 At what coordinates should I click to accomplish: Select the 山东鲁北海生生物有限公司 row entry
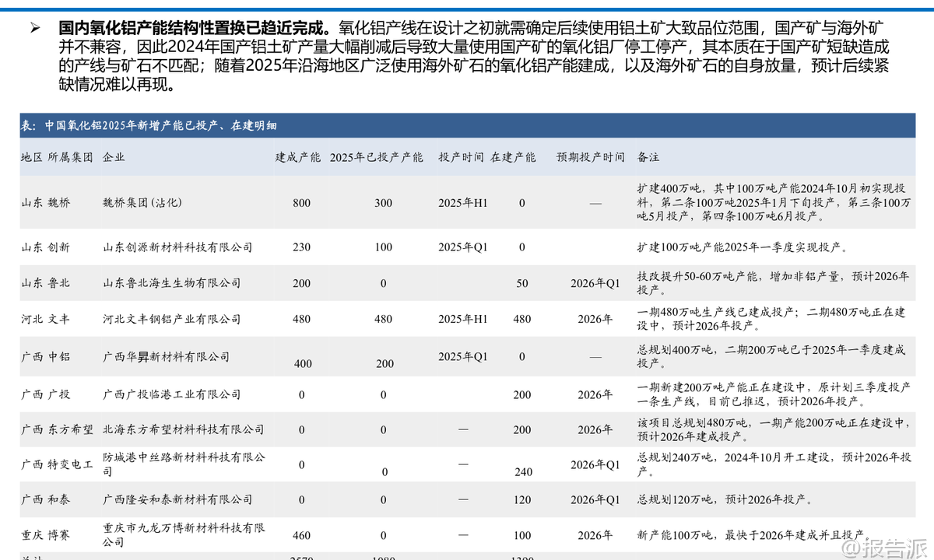pyautogui.click(x=172, y=283)
